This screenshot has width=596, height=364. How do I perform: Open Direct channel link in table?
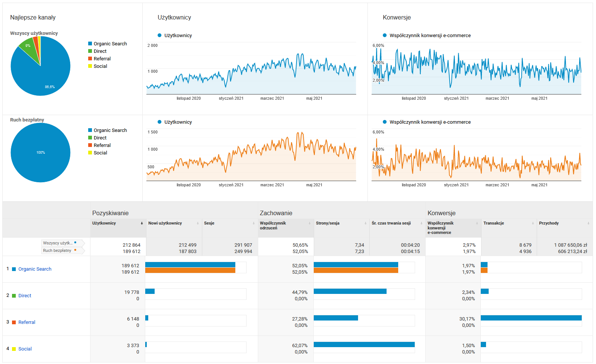pos(25,296)
